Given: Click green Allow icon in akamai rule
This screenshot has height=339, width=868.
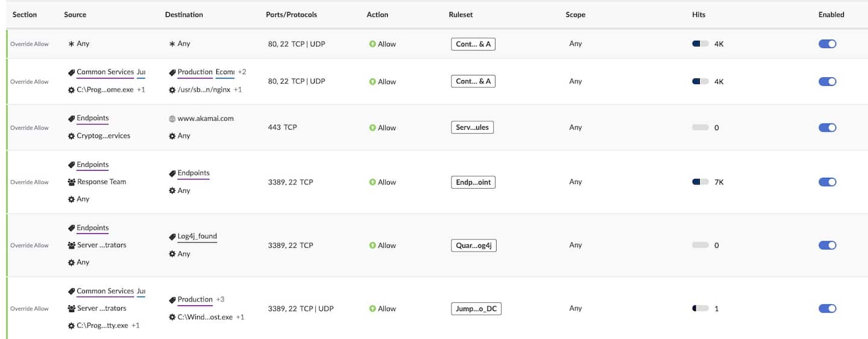Looking at the screenshot, I should [373, 128].
